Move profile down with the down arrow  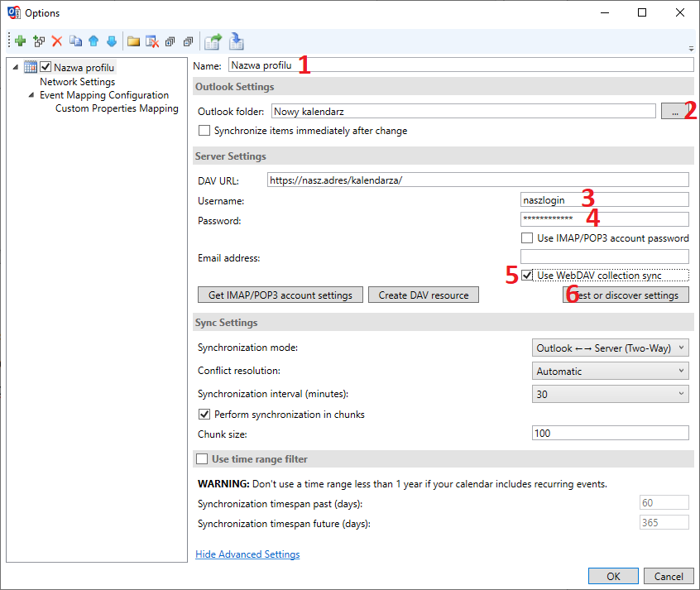pyautogui.click(x=112, y=41)
